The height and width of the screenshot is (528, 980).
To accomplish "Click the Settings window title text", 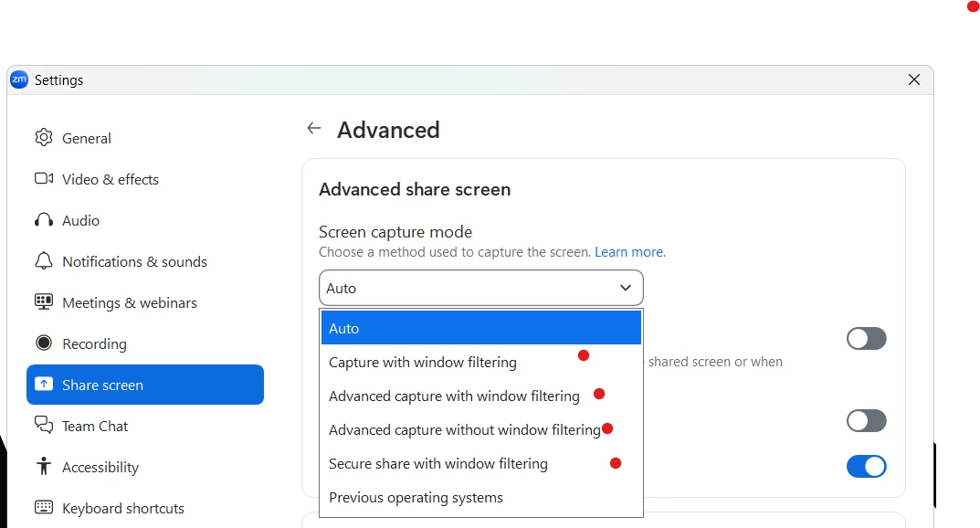I will (x=58, y=80).
